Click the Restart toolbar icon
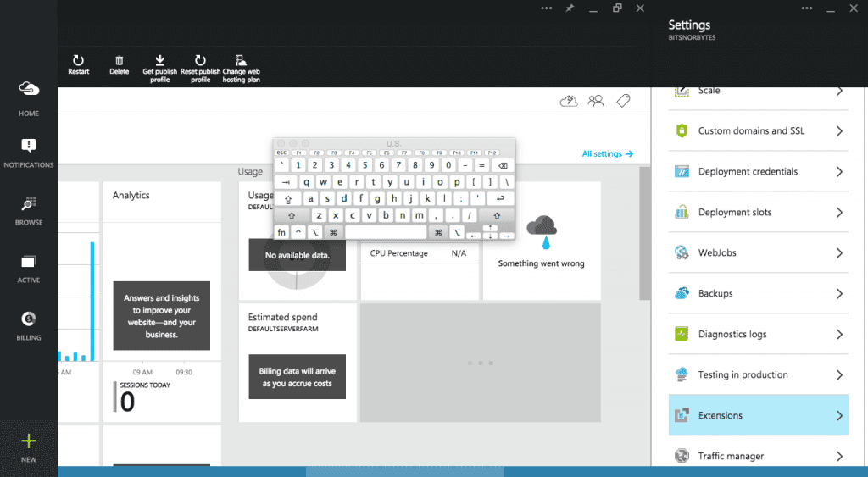 pyautogui.click(x=79, y=60)
